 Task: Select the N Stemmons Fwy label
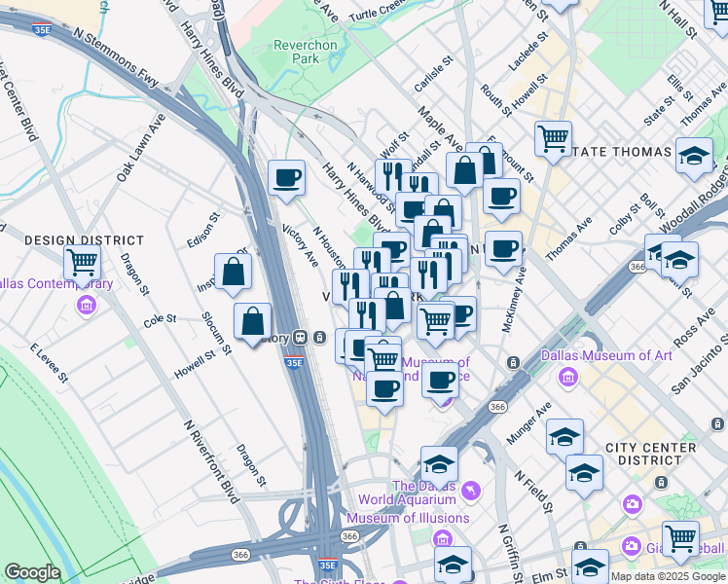[116, 57]
